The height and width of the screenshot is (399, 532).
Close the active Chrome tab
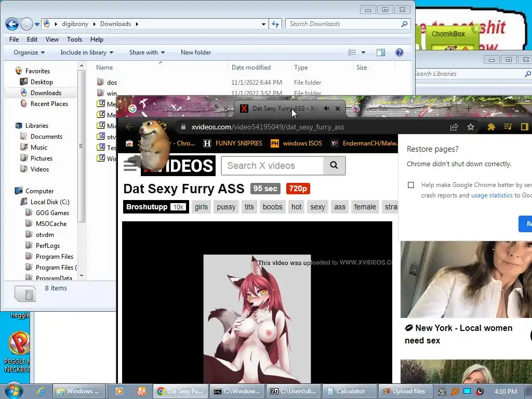pyautogui.click(x=338, y=109)
